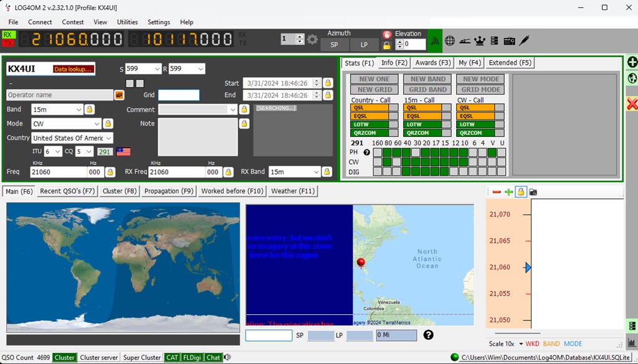Screen dimensions: 638x364
Task: Toggle the rotor lock beneath the stop icon
Action: 386,45
